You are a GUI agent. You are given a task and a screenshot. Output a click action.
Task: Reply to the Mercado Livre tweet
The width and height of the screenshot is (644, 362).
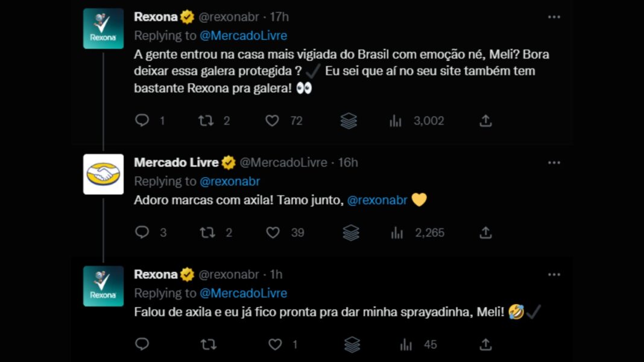point(142,232)
